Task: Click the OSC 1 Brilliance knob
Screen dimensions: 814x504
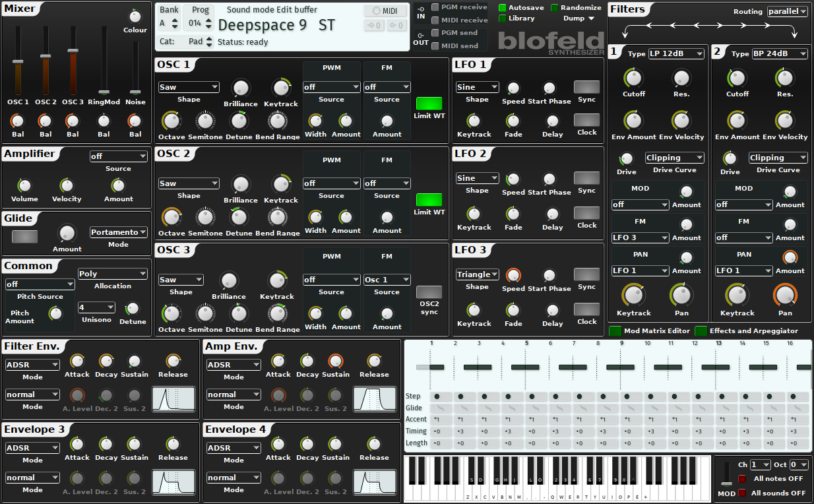Action: (x=241, y=87)
